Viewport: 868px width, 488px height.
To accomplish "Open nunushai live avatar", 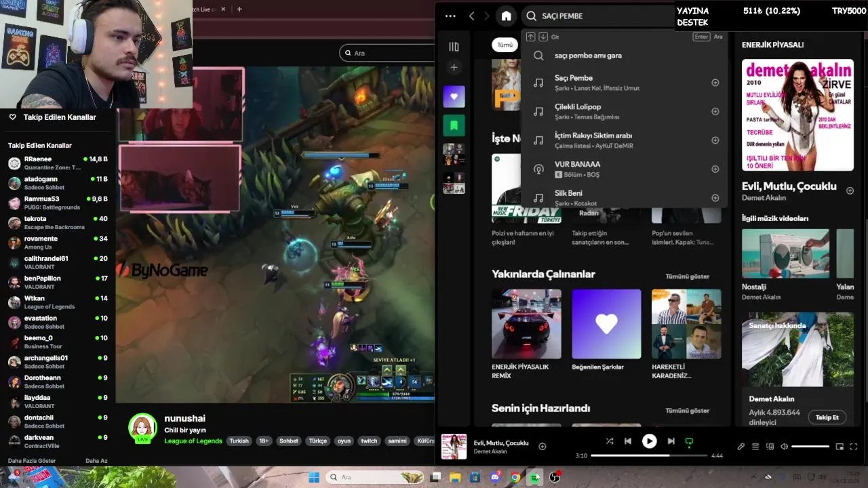I will (x=142, y=428).
